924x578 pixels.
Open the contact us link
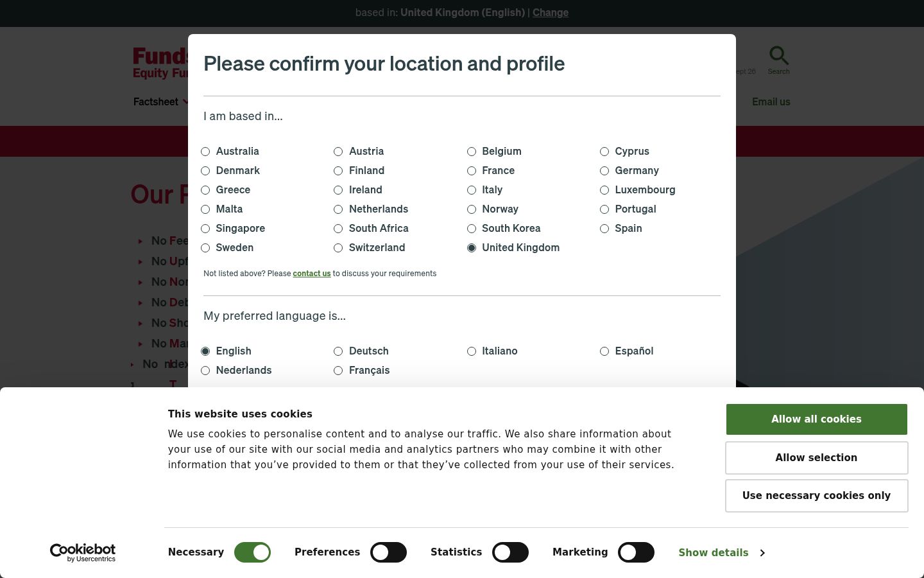pos(312,274)
